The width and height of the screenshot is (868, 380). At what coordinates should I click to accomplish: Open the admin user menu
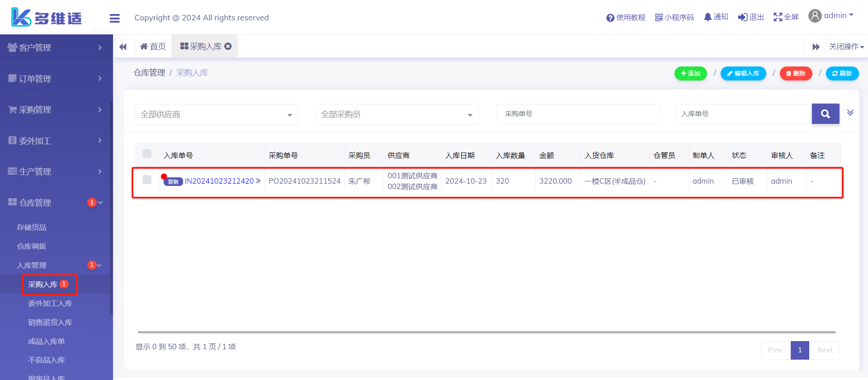click(x=831, y=16)
